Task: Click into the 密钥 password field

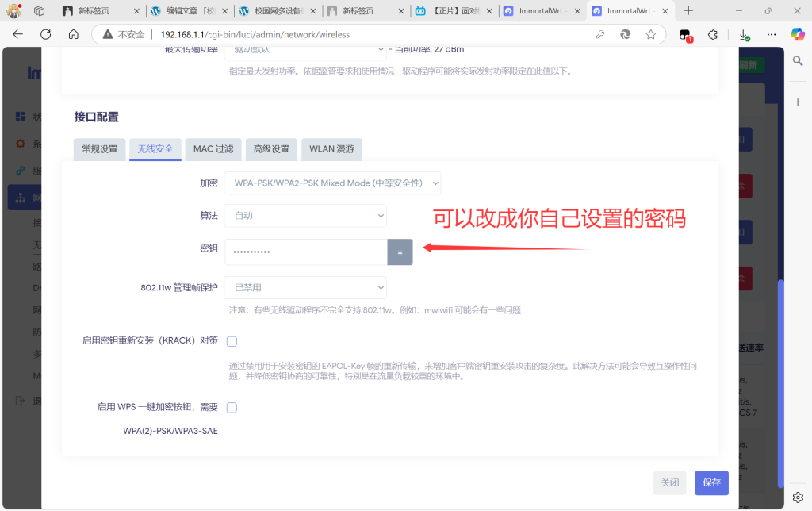Action: 305,252
